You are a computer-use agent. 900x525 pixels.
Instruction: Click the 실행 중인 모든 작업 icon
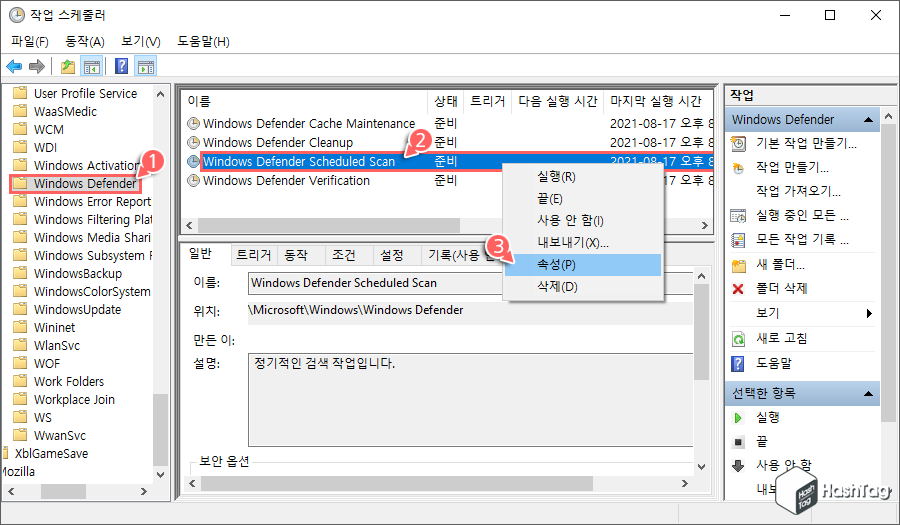(738, 216)
